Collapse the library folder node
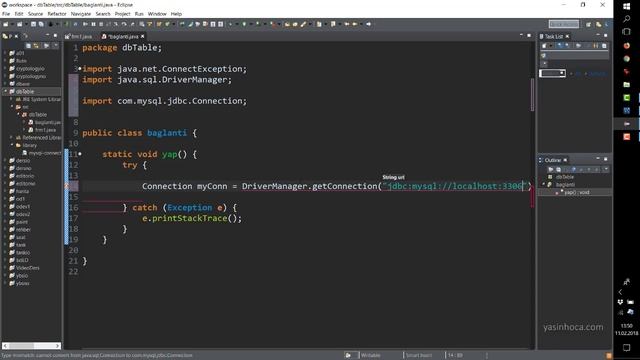Viewport: 640px width, 360px height. (x=12, y=145)
